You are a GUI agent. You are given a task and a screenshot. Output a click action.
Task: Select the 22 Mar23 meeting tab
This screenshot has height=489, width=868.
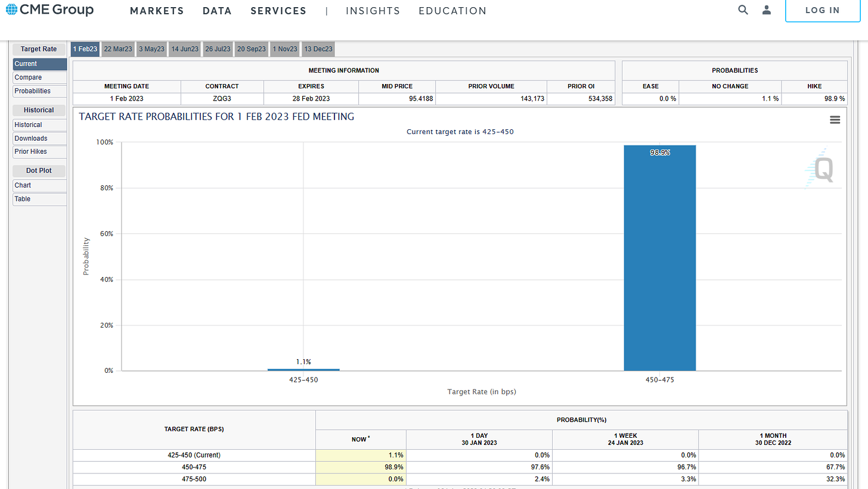click(x=118, y=49)
